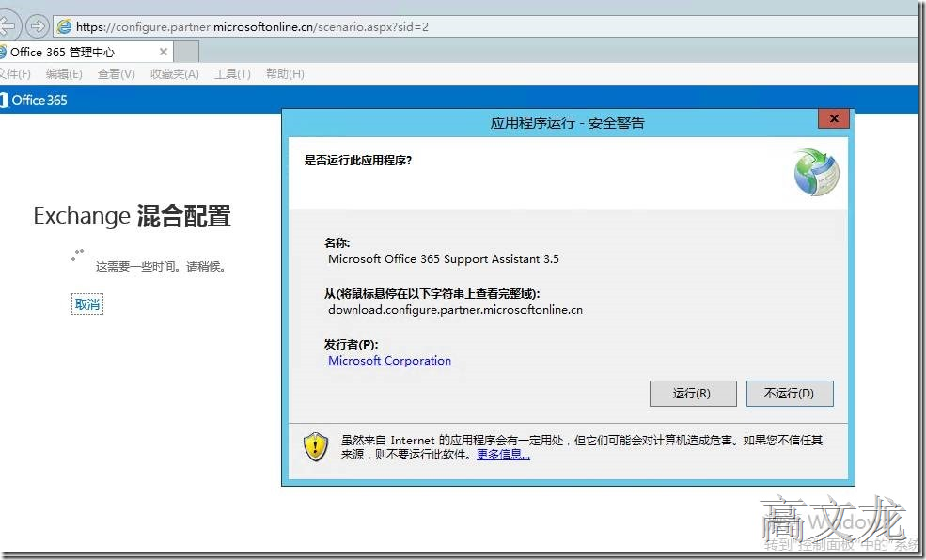Click the IE page icon in address bar
Viewport: 926px width, 560px height.
click(64, 26)
